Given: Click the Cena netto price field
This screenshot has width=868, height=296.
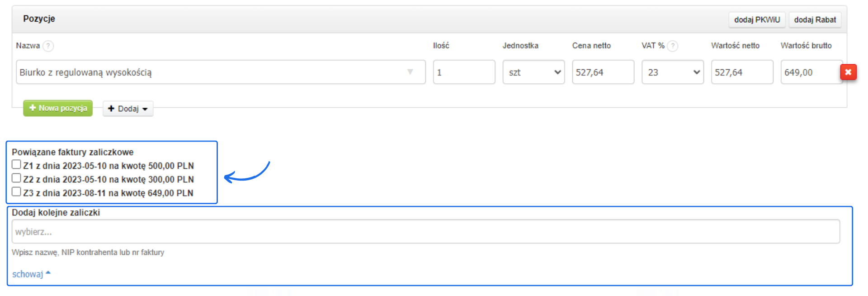Looking at the screenshot, I should (603, 72).
